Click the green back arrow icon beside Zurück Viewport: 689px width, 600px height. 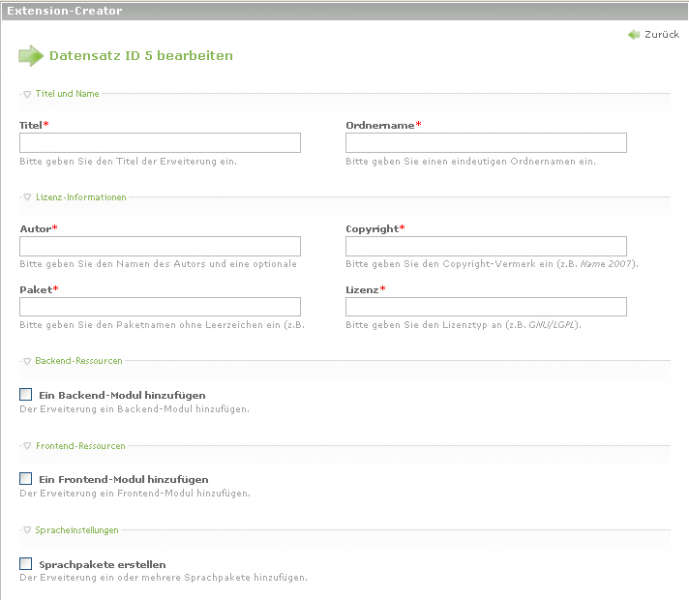click(633, 35)
